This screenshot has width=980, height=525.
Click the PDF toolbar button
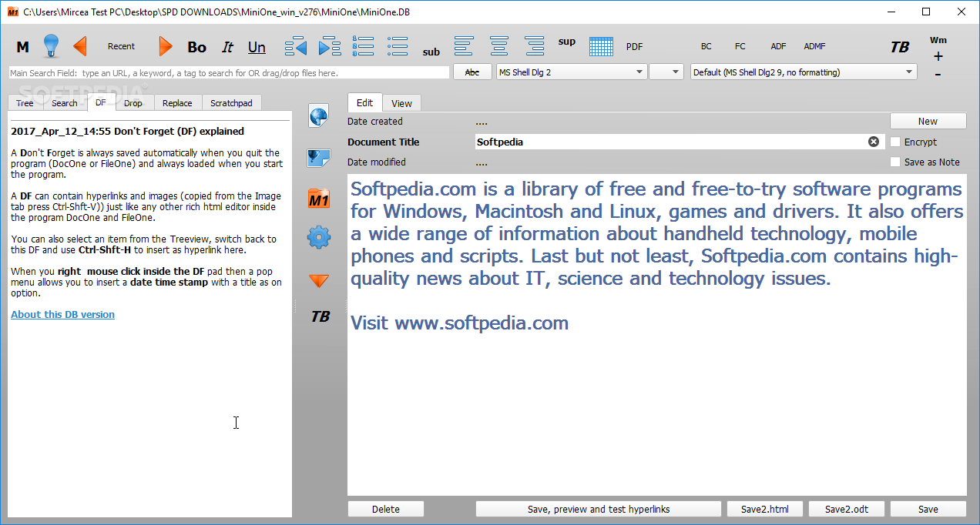[634, 46]
